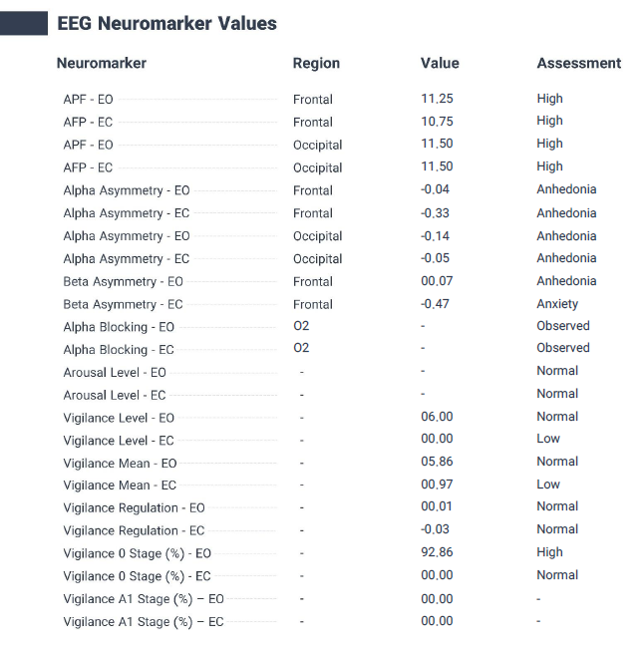644x650 pixels.
Task: Select the "Vigilance Mean - EC" label
Action: 120,485
